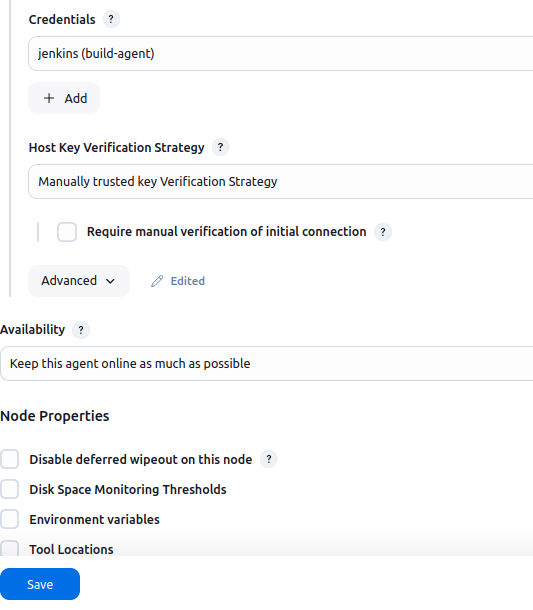The image size is (533, 610).
Task: Expand the Advanced settings section
Action: 79,281
